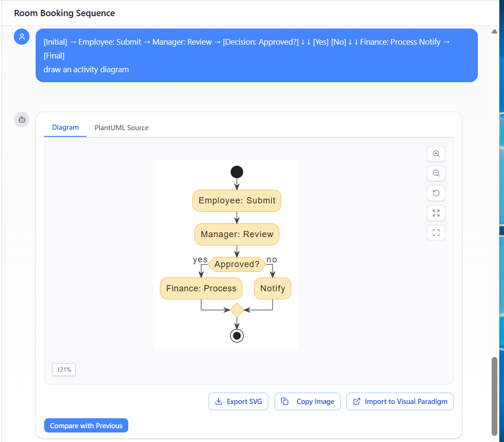Click the download icon on Export SVG

[219, 401]
